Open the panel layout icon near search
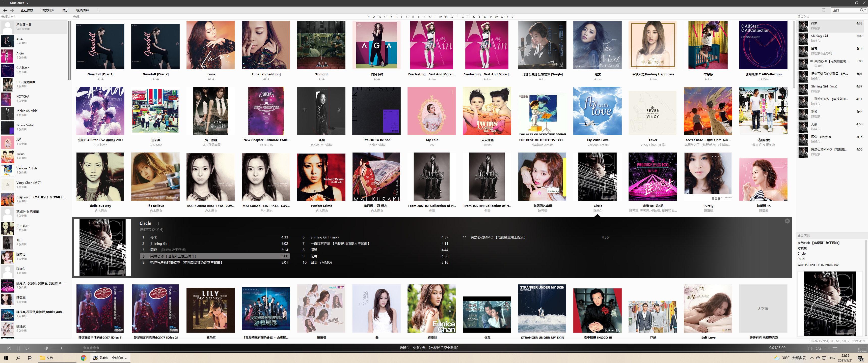 pos(824,10)
